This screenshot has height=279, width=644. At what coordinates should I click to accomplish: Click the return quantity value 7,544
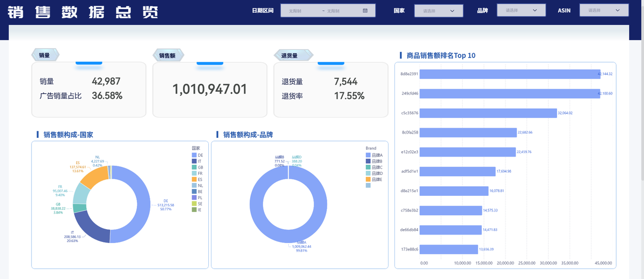pyautogui.click(x=346, y=82)
